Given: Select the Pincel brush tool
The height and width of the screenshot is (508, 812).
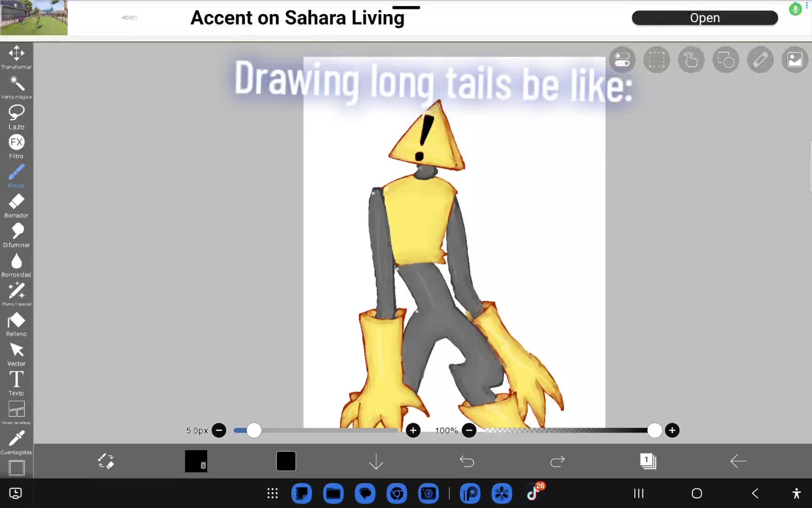Looking at the screenshot, I should (x=16, y=176).
